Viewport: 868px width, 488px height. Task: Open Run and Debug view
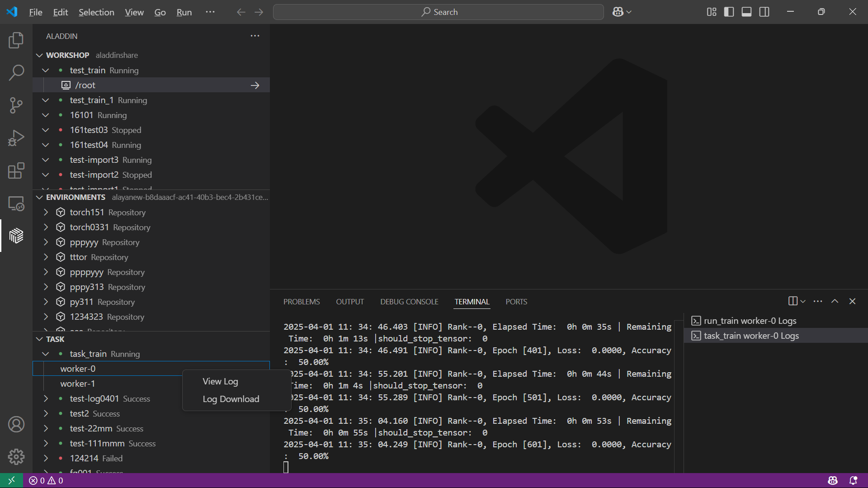click(x=16, y=138)
